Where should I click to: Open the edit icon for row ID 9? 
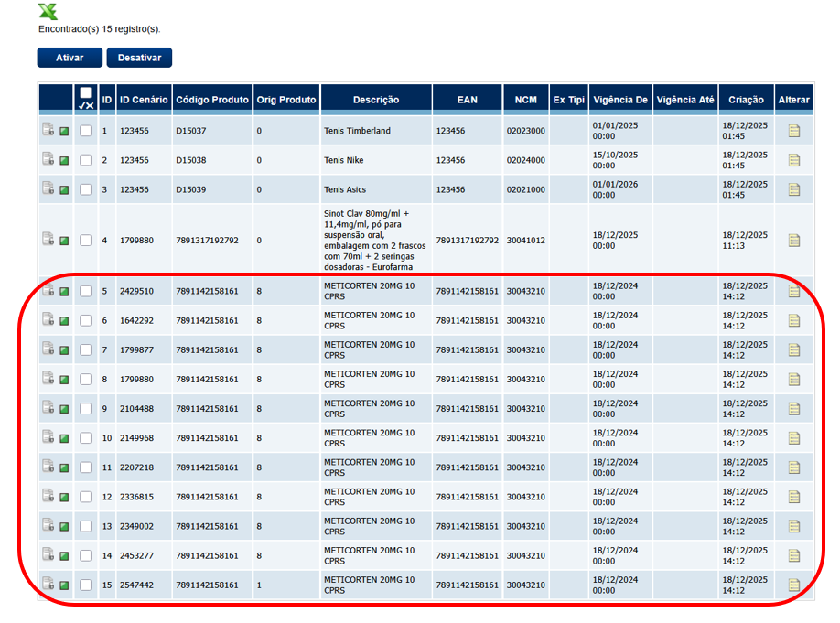coord(794,409)
